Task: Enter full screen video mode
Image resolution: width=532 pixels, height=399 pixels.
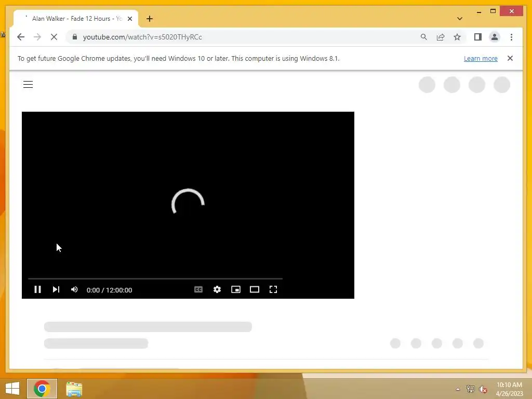Action: [273, 289]
